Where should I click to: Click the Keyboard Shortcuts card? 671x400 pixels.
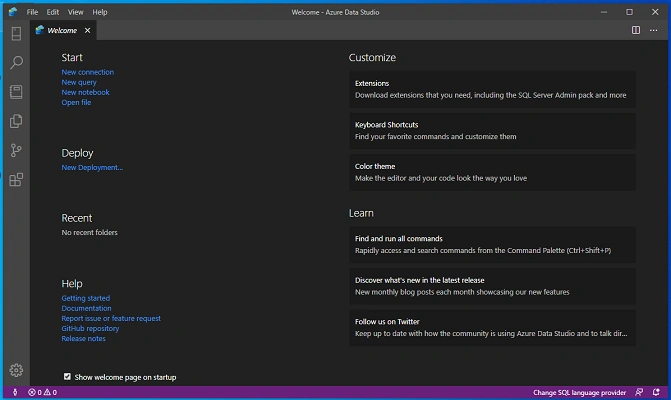[493, 131]
